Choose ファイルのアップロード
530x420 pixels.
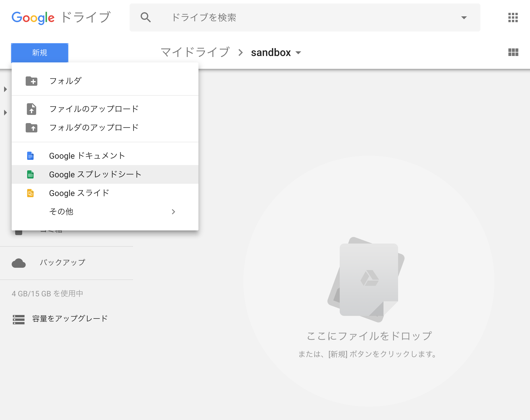pos(105,109)
